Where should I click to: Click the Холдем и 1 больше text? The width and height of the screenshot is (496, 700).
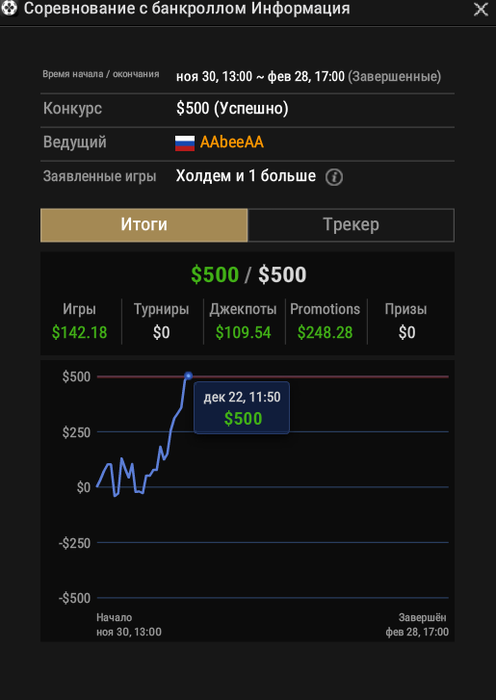click(x=246, y=176)
